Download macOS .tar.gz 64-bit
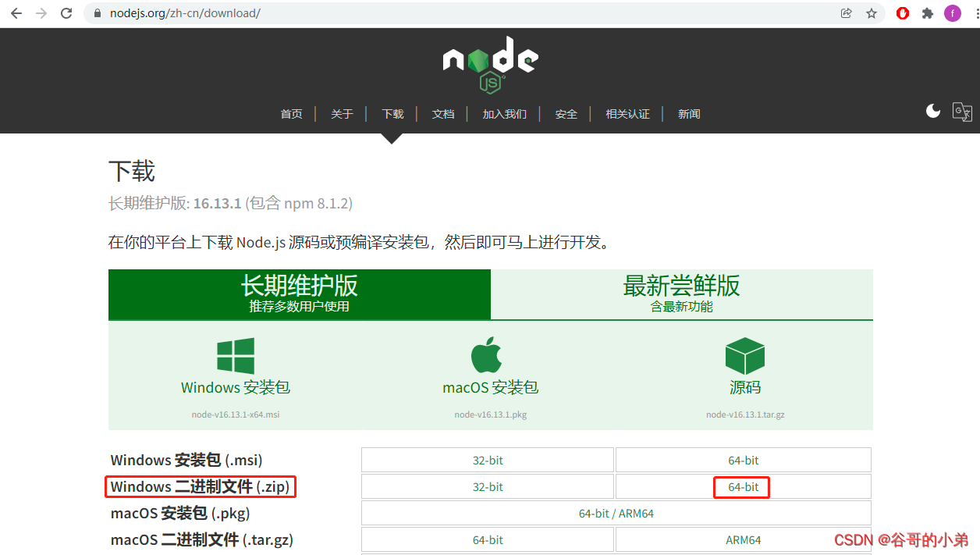 click(488, 540)
